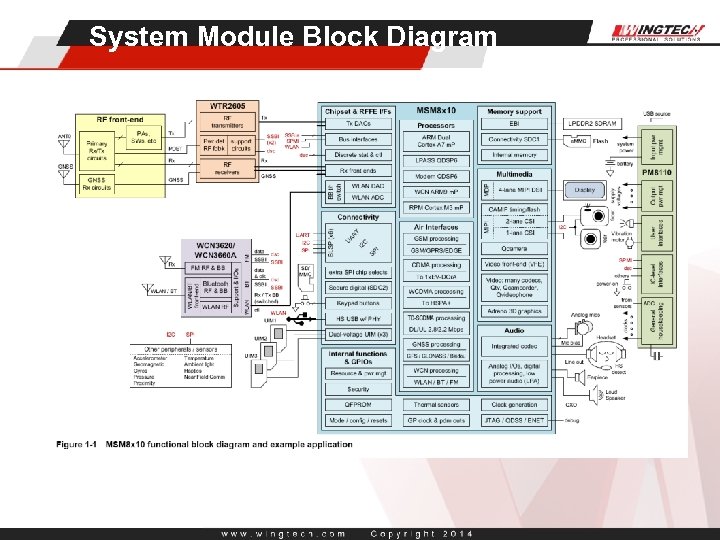Select the Bluetooth RF & BB block
The image size is (720, 540).
[x=215, y=287]
